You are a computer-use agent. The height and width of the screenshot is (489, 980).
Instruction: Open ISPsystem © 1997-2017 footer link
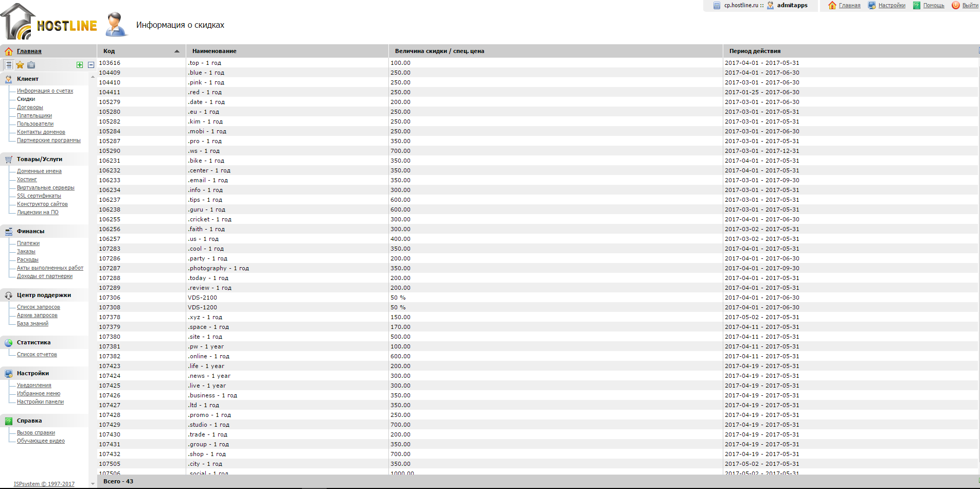click(44, 484)
